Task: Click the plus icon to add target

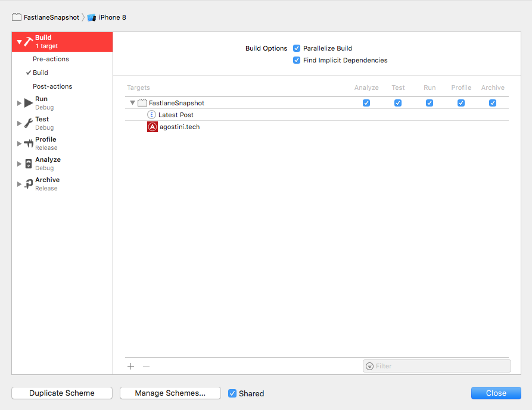Action: 131,366
